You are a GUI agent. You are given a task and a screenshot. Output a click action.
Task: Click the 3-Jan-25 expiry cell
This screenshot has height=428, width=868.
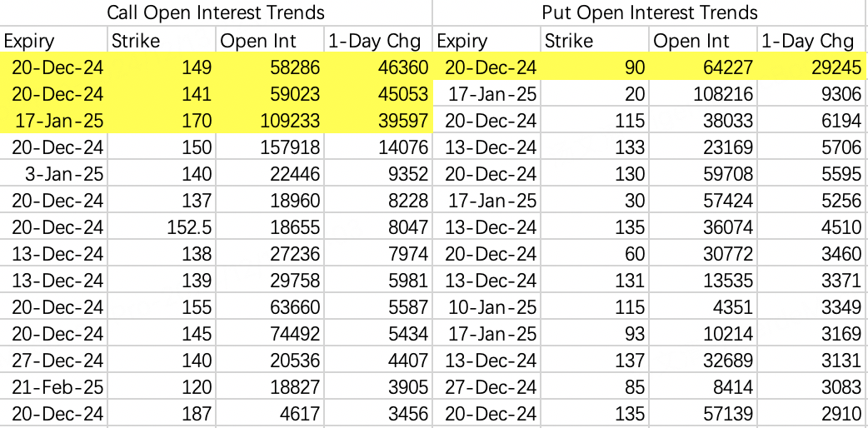point(53,174)
